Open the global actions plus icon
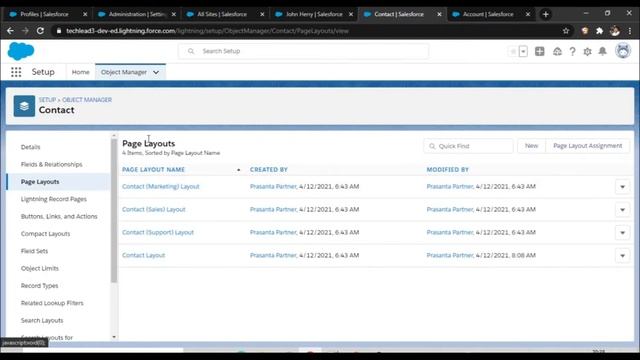640x360 pixels. point(540,51)
